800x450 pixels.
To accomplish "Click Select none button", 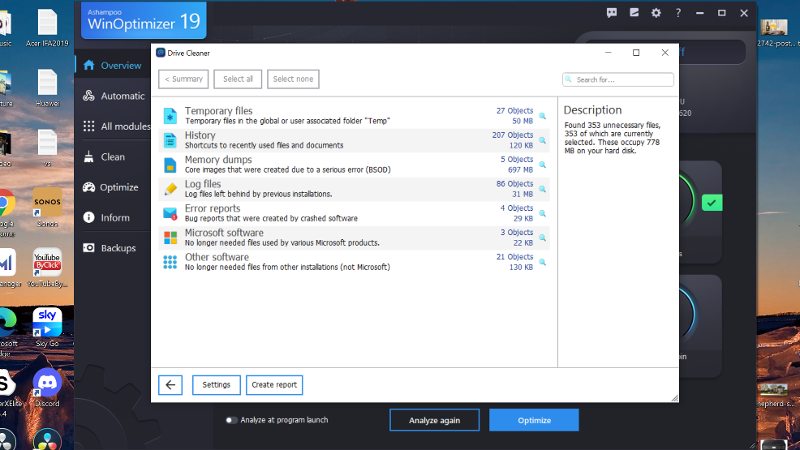I will (293, 79).
